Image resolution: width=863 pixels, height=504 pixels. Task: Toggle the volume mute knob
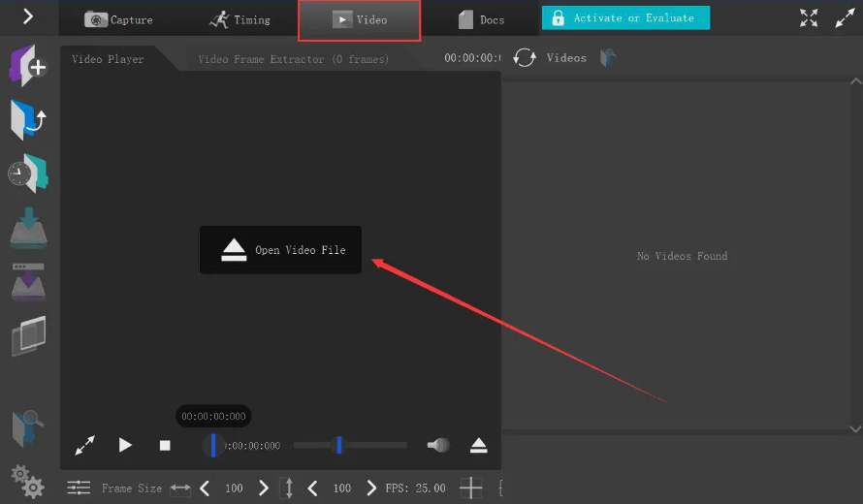438,445
